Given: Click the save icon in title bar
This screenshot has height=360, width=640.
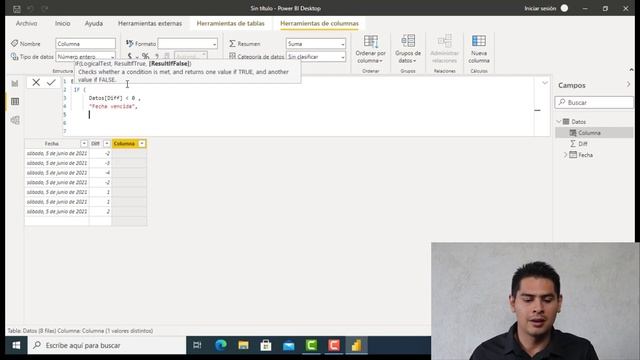Looking at the screenshot, I should tap(17, 9).
